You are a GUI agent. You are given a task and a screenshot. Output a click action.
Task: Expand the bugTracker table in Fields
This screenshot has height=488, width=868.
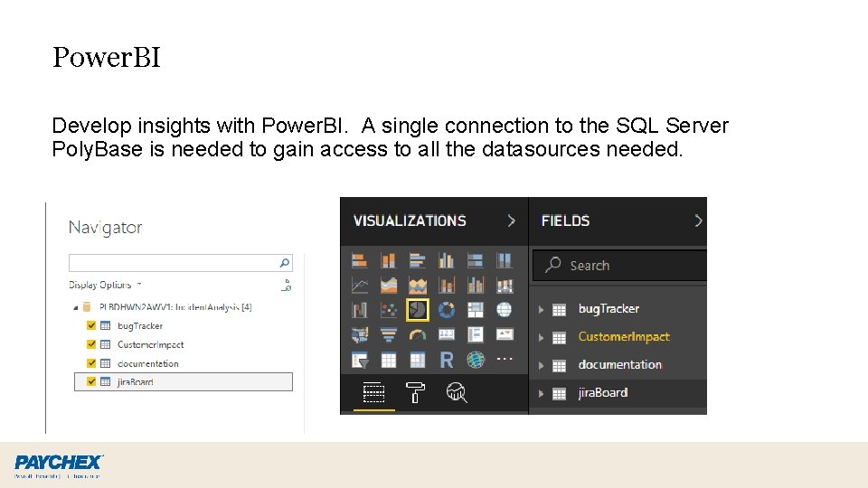click(542, 309)
